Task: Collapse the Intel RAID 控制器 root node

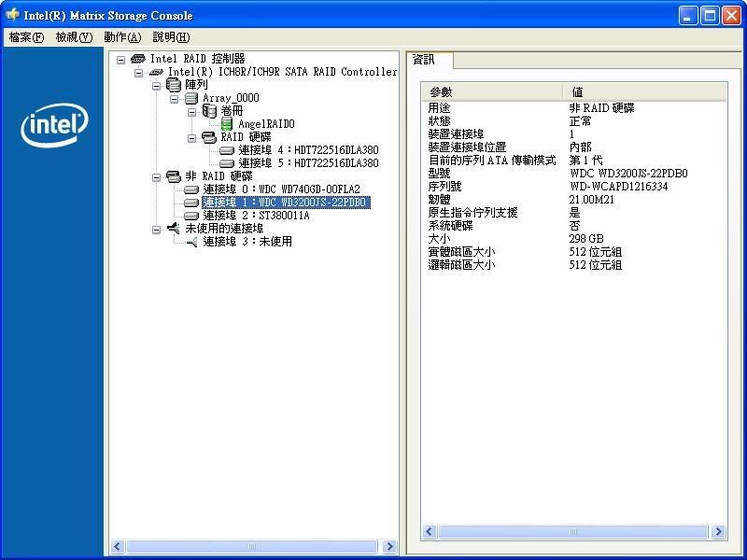Action: 121,60
